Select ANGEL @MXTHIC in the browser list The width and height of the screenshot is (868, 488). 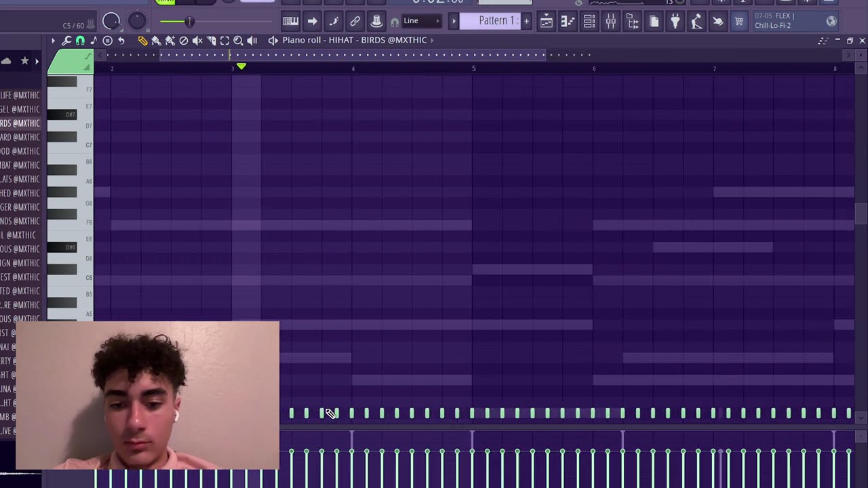(x=20, y=109)
